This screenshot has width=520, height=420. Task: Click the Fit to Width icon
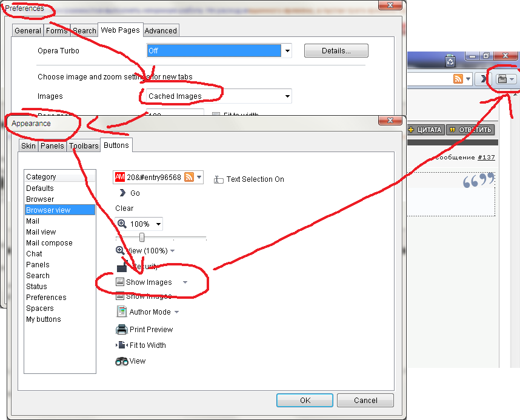pos(122,345)
